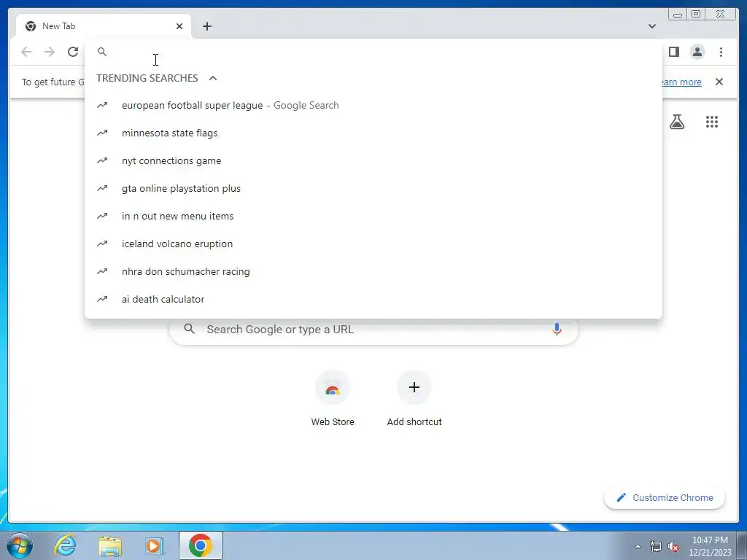The height and width of the screenshot is (560, 747).
Task: Open Windows Media Player from the taskbar
Action: (155, 545)
